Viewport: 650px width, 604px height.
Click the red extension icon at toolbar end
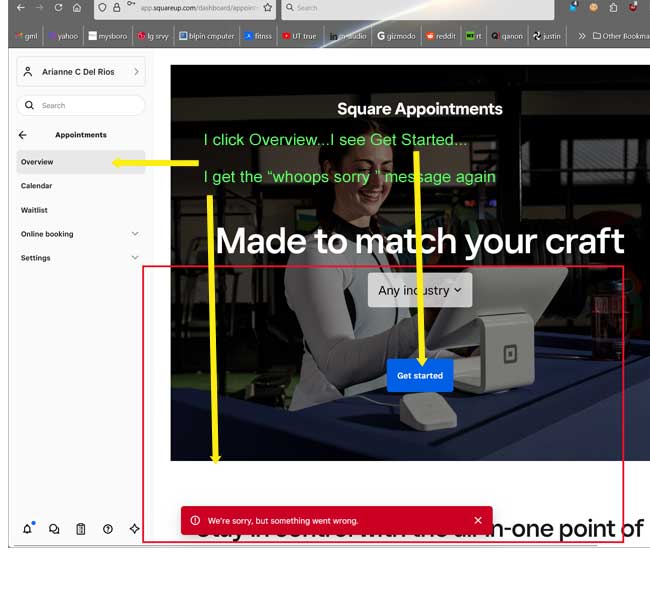coord(633,6)
